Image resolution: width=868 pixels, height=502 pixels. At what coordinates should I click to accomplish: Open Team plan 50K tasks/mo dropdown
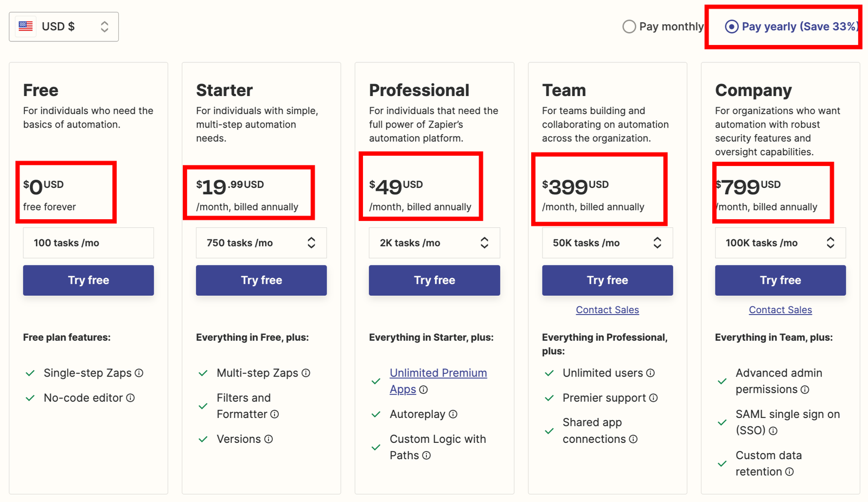coord(607,243)
